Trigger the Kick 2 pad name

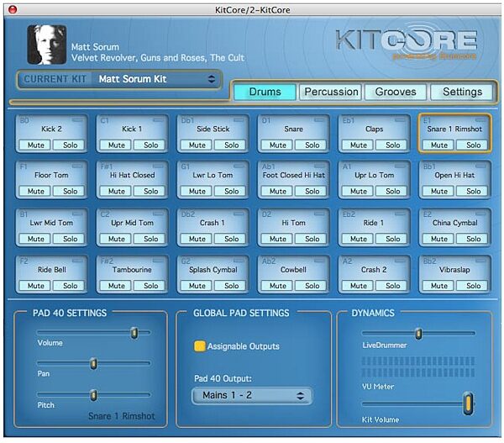point(51,129)
